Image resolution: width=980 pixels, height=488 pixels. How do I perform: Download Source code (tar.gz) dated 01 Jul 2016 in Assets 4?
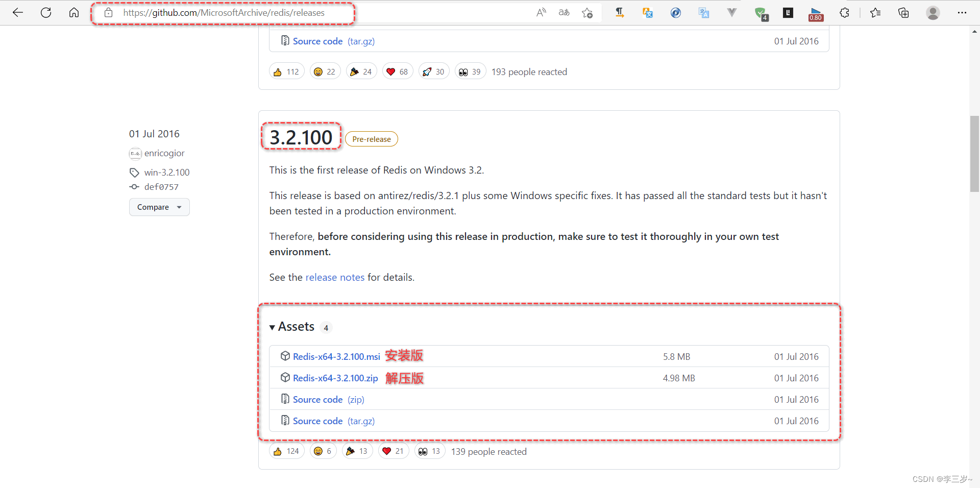click(333, 421)
